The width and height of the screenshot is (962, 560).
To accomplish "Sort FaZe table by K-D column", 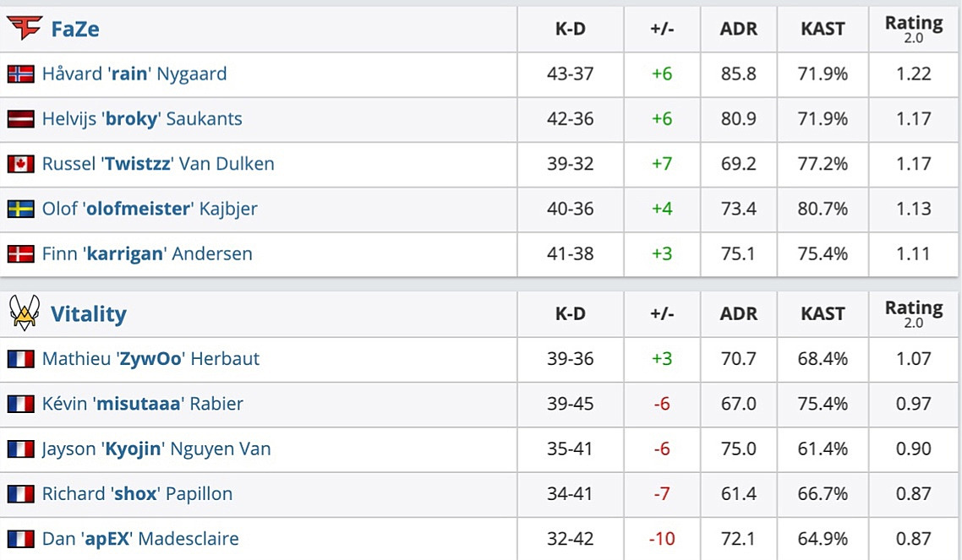I will point(570,30).
